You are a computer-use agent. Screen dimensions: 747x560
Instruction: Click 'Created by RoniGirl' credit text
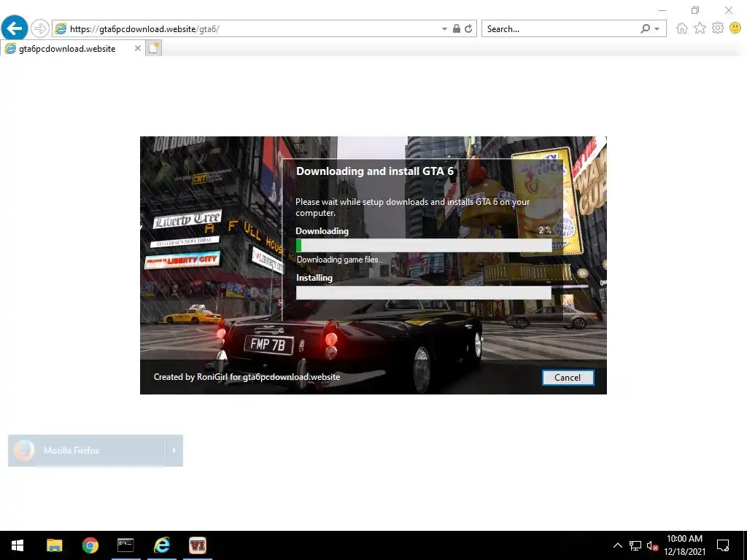[247, 377]
